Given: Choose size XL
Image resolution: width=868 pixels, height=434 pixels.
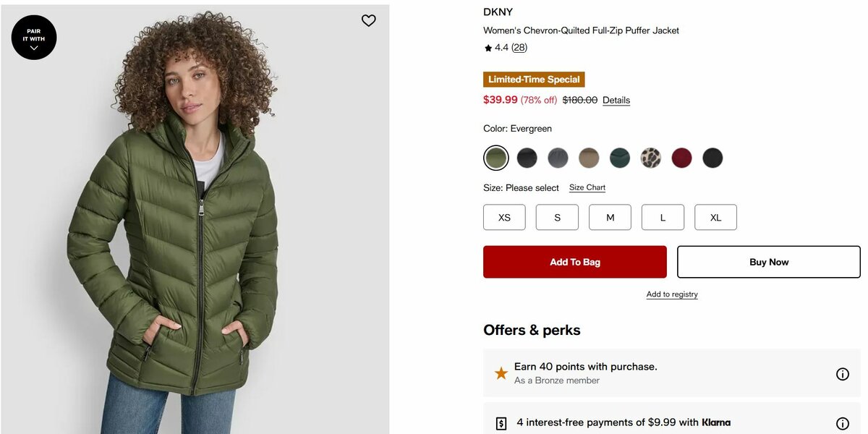Looking at the screenshot, I should (x=715, y=217).
